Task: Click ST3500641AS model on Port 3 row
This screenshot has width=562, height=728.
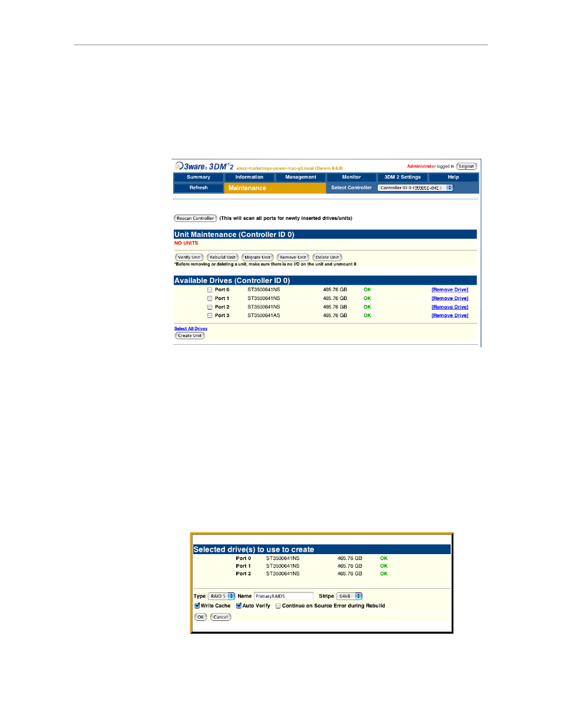Action: 263,315
